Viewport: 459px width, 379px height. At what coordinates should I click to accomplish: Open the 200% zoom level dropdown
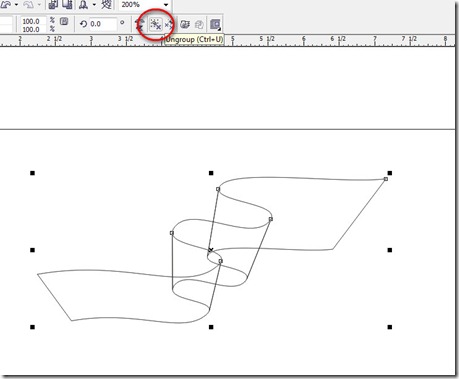(x=166, y=5)
